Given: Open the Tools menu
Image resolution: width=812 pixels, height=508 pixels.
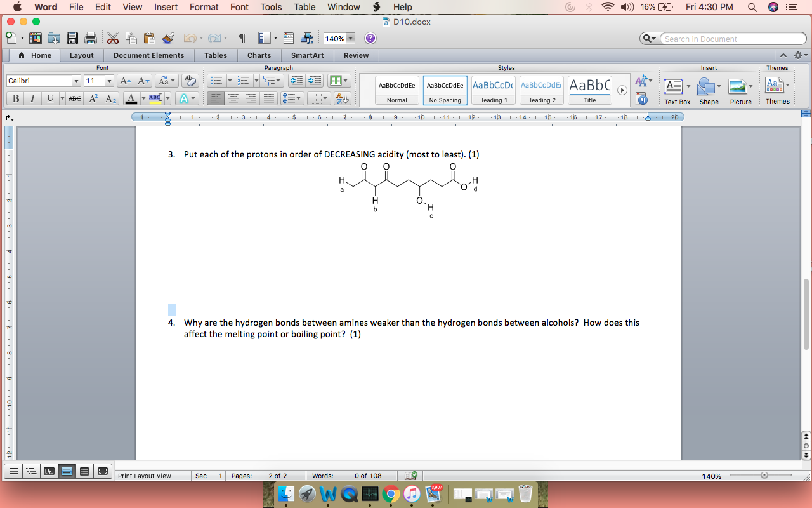Looking at the screenshot, I should click(271, 7).
